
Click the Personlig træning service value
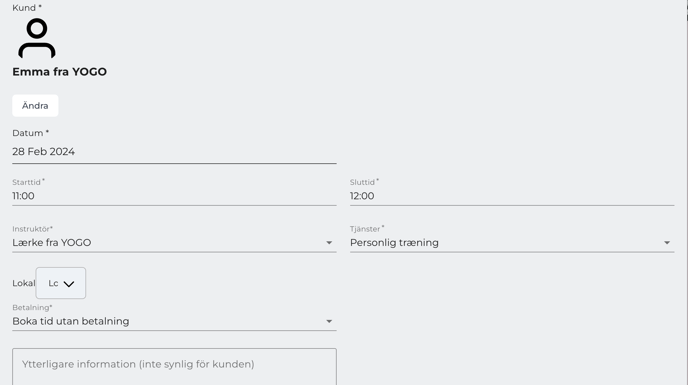point(394,243)
